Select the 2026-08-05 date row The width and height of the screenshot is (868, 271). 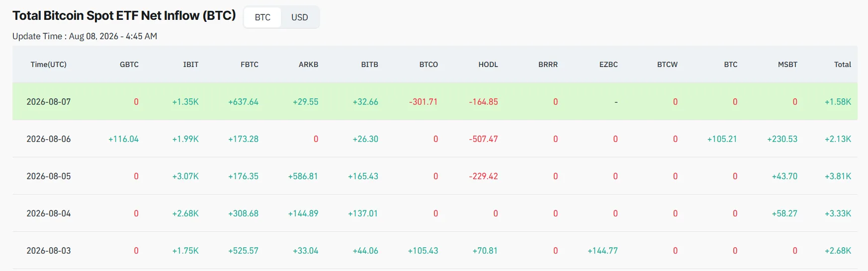[x=435, y=176]
